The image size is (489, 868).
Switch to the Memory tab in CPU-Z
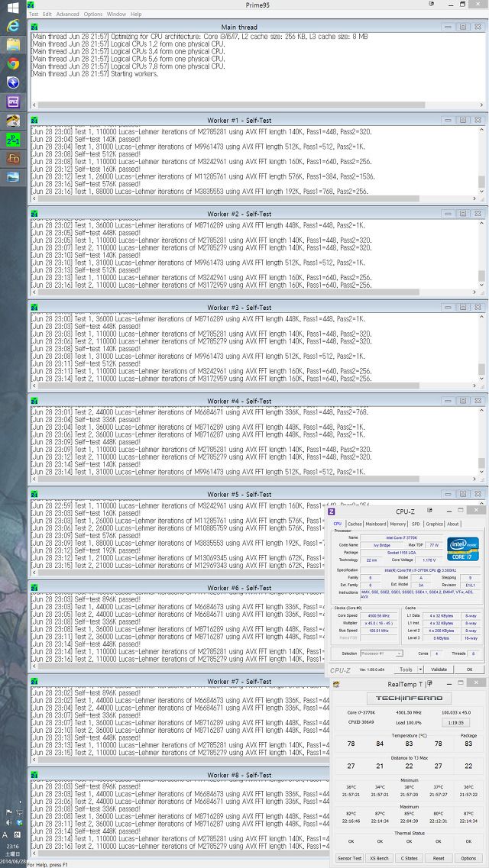pos(397,524)
